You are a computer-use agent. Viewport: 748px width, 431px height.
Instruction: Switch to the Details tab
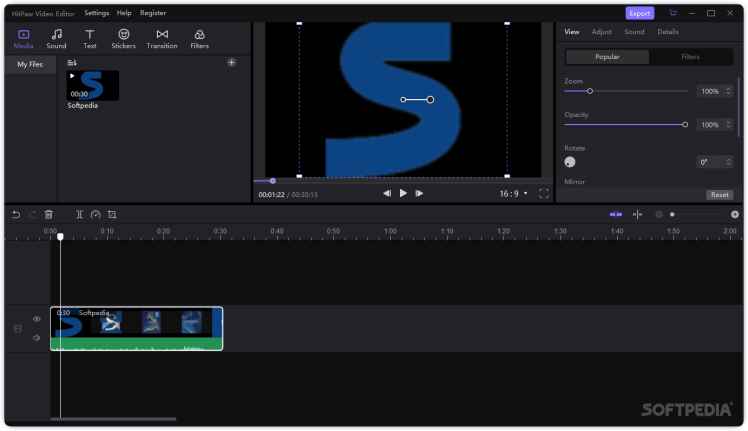coord(668,32)
